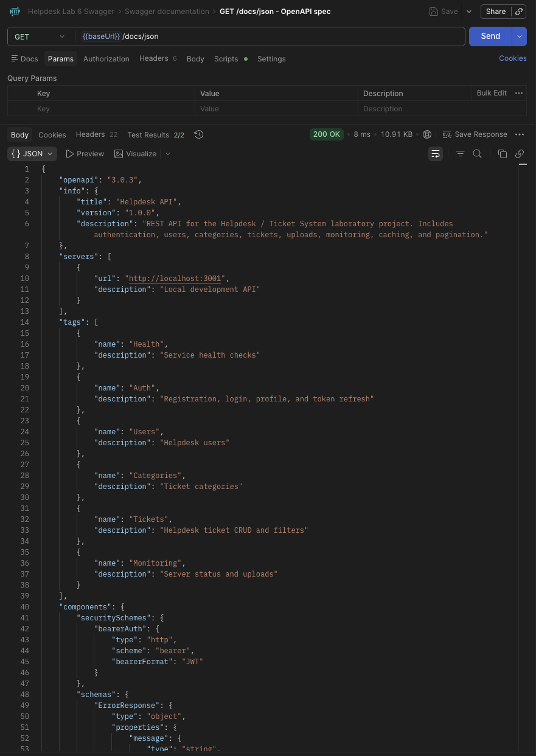Search within the response body
This screenshot has height=756, width=536.
(x=478, y=154)
